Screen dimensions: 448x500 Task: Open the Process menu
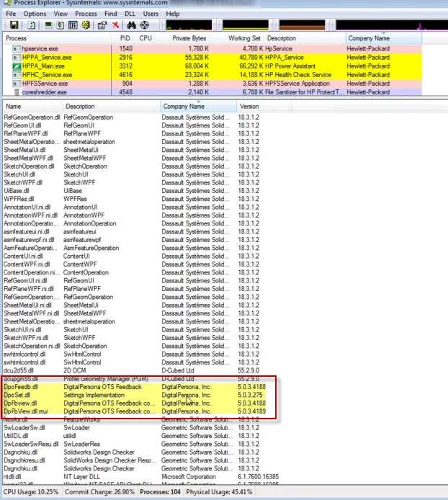point(86,14)
